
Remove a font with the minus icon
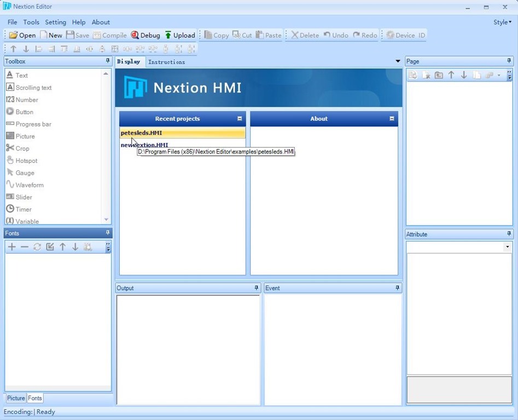[x=25, y=247]
